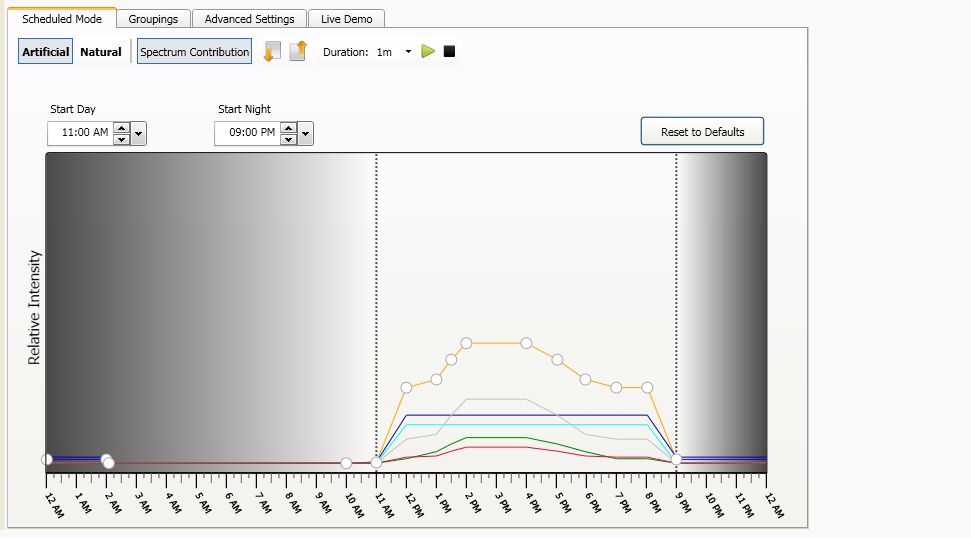Toggle the Natural light mode

coord(100,51)
